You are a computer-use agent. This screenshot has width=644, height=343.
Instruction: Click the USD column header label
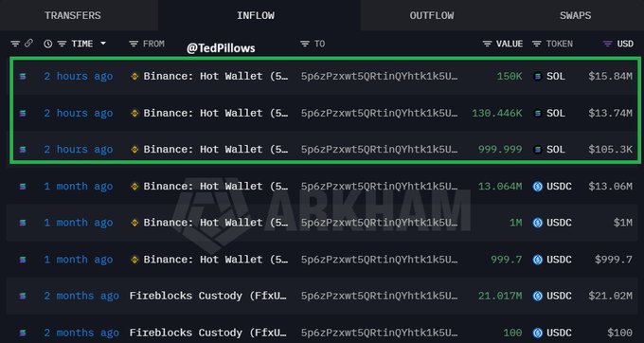click(625, 44)
